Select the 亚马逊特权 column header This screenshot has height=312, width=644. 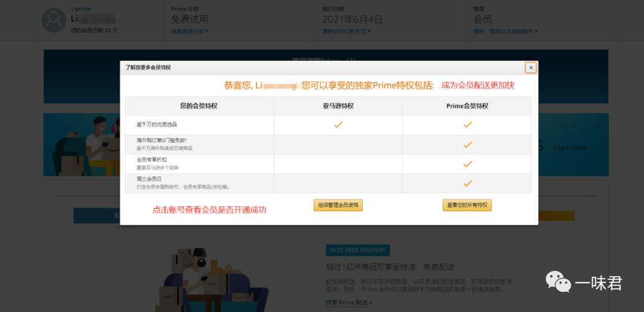pyautogui.click(x=338, y=106)
